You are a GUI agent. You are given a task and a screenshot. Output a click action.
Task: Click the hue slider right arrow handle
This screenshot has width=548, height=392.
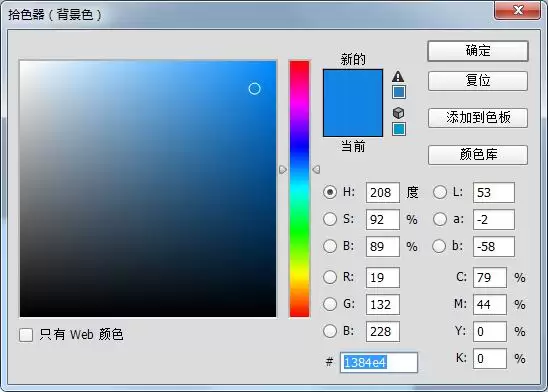click(316, 170)
